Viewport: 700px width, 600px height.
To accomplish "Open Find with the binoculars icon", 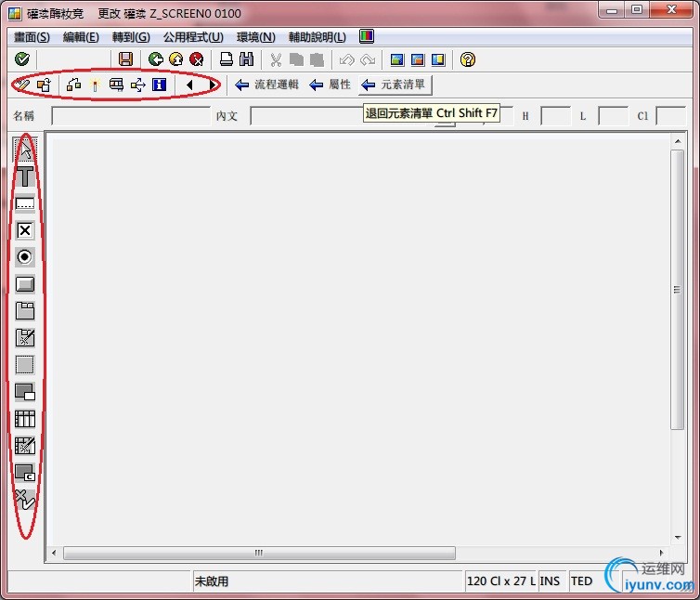I will [x=246, y=59].
